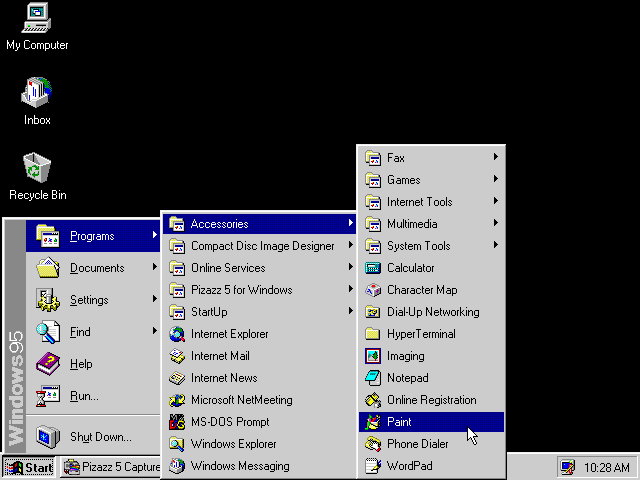Viewport: 640px width, 480px height.
Task: Click the Shut Down monitor icon
Action: [x=48, y=437]
